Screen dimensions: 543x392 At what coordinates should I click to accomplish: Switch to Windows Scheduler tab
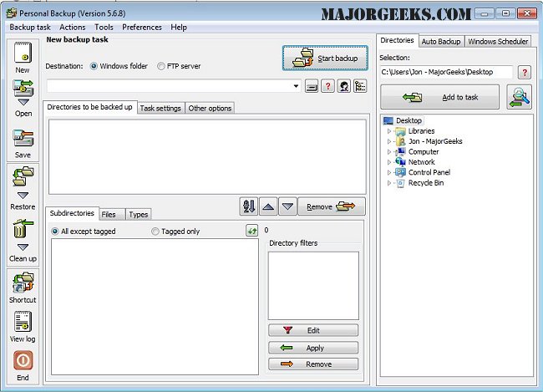click(498, 41)
